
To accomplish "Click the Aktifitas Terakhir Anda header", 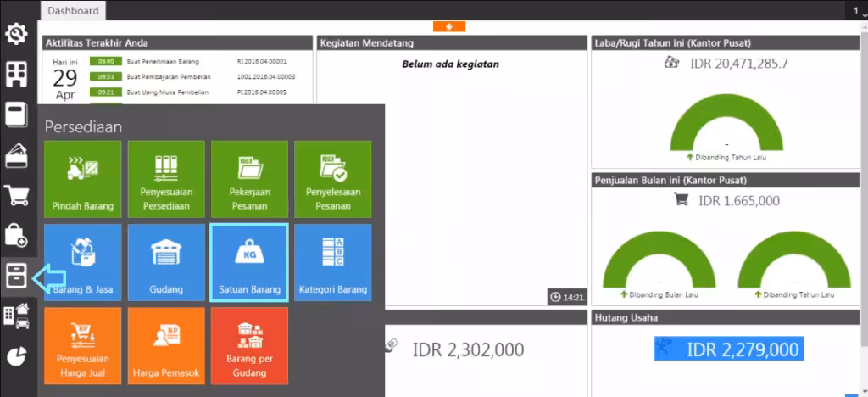I will click(x=178, y=42).
